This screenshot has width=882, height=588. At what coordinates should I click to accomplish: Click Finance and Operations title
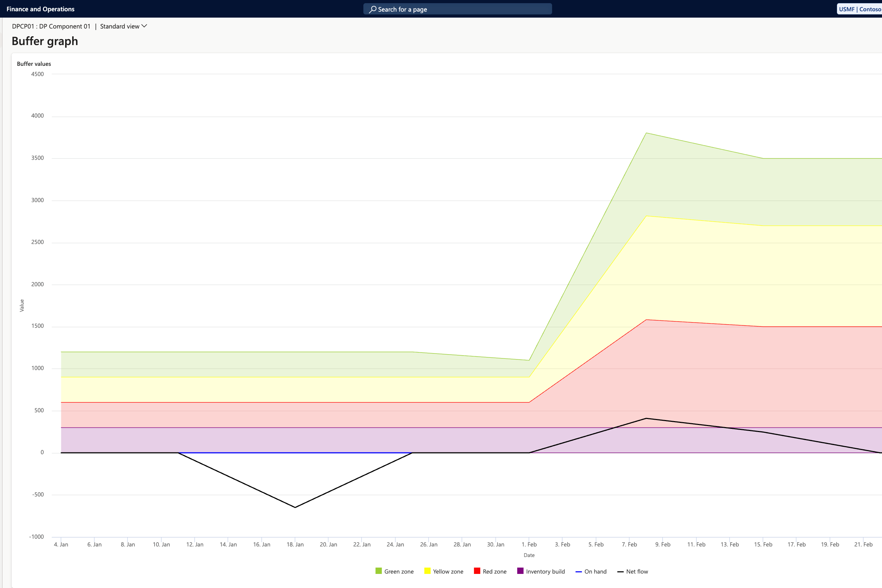[x=40, y=9]
